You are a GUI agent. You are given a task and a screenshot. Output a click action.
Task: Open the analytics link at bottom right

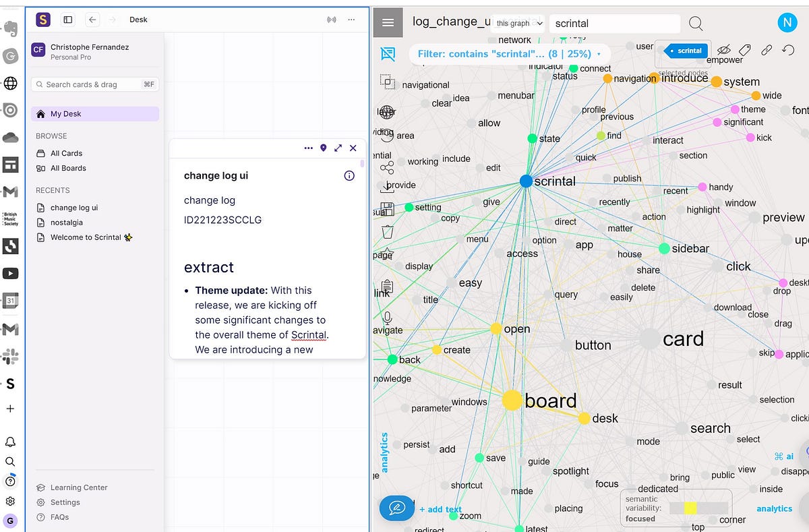click(774, 509)
